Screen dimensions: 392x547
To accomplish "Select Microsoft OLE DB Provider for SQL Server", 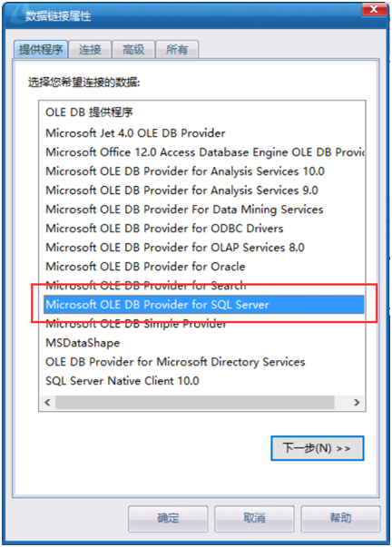I will pyautogui.click(x=204, y=305).
